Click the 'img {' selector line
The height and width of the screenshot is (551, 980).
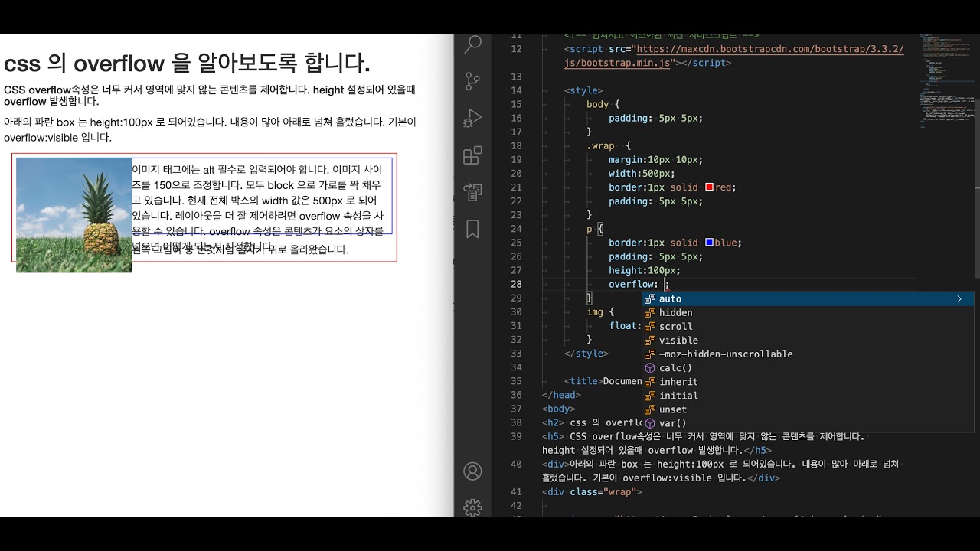click(x=600, y=312)
